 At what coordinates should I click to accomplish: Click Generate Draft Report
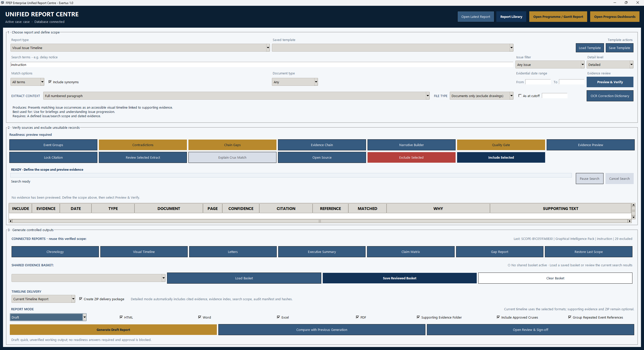[x=113, y=330]
